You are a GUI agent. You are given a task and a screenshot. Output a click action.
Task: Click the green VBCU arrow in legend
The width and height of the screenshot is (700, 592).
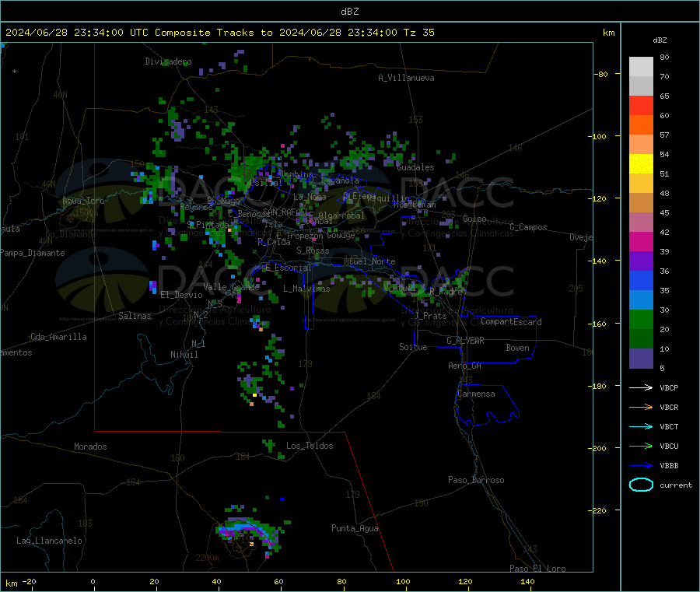pos(641,446)
